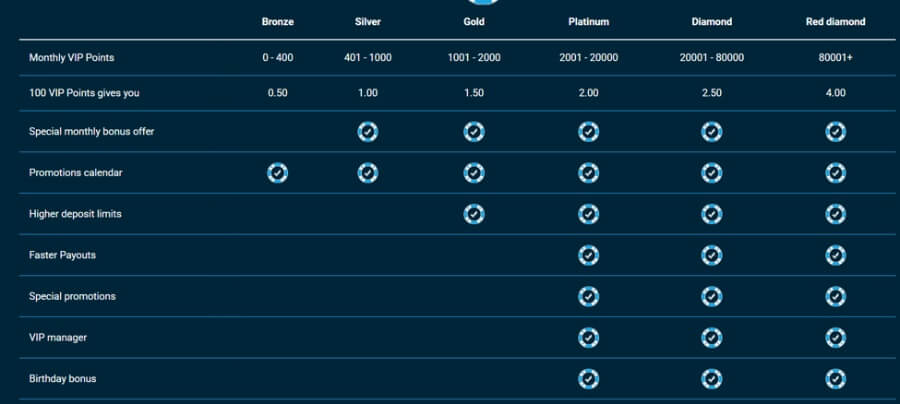Click Platinum check icon for Special monthly bonus offer

pos(588,132)
